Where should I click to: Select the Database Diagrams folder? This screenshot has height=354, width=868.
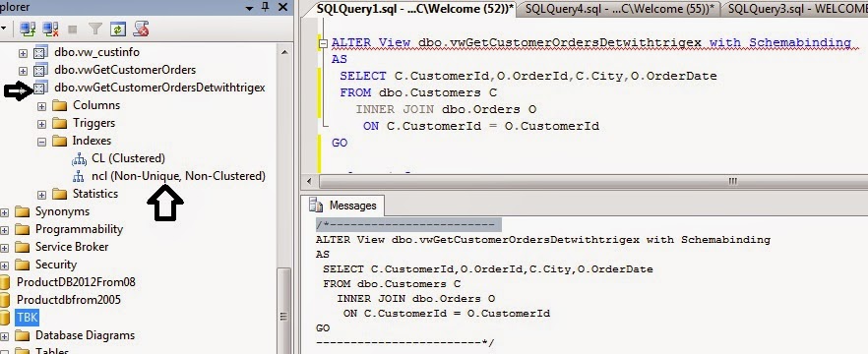click(x=86, y=335)
